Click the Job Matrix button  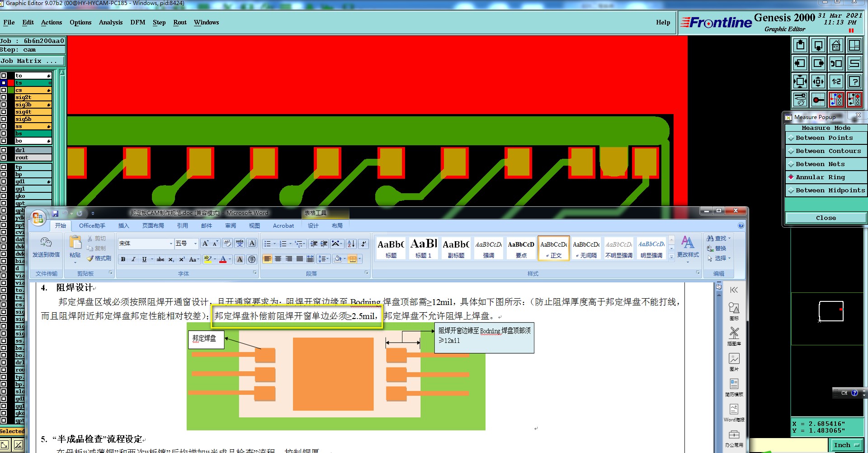[33, 61]
